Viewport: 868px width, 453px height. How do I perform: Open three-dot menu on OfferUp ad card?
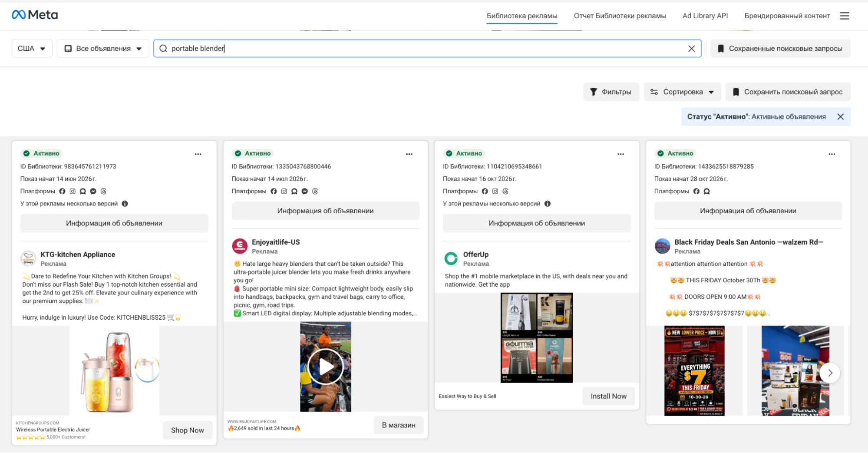tap(620, 154)
